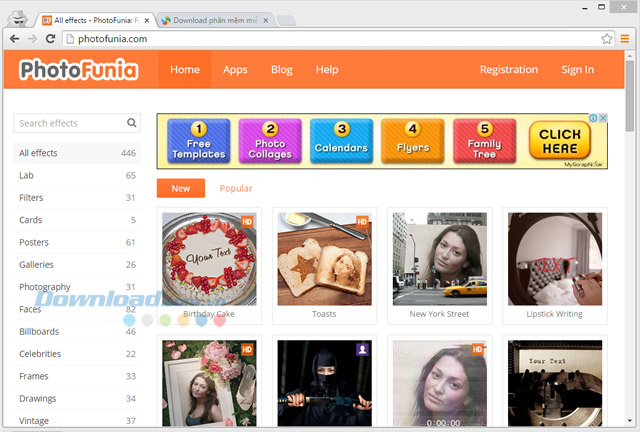Open the Lab category
The height and width of the screenshot is (432, 640).
[x=77, y=176]
